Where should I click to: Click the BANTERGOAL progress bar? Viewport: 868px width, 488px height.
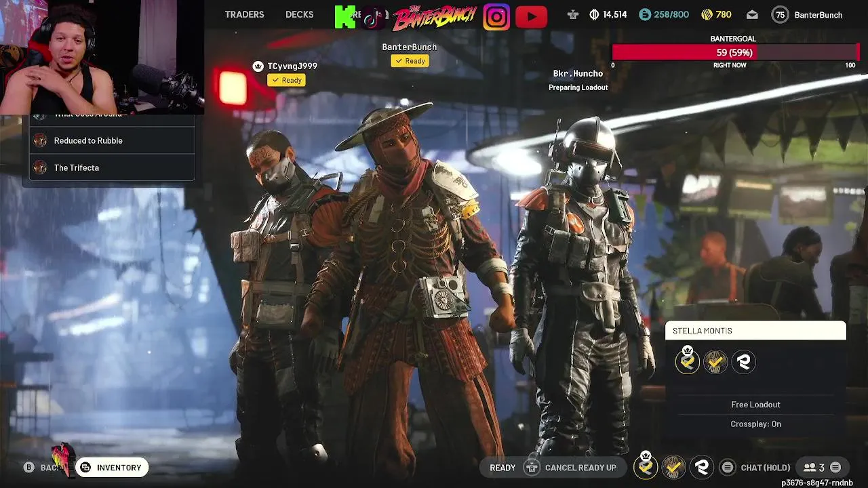(x=735, y=52)
